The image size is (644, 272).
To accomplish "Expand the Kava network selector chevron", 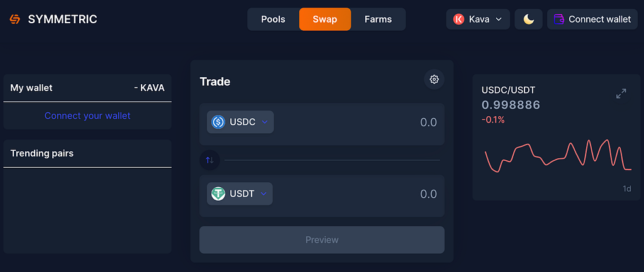I will 499,19.
